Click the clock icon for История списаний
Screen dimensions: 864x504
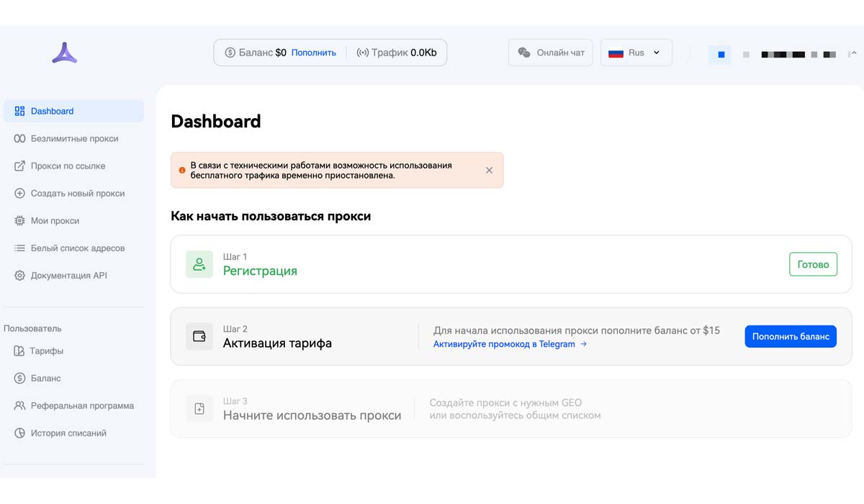19,433
